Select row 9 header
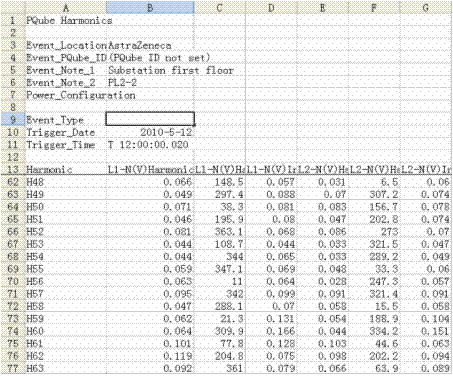The height and width of the screenshot is (376, 453). [13, 120]
